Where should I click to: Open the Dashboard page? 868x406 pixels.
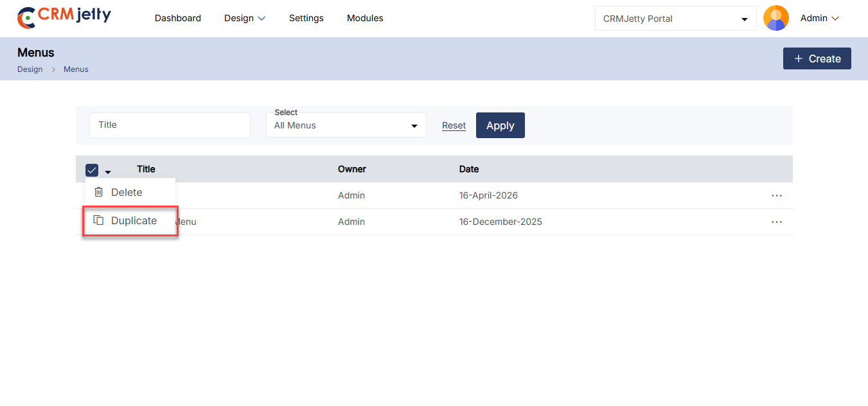pos(177,18)
